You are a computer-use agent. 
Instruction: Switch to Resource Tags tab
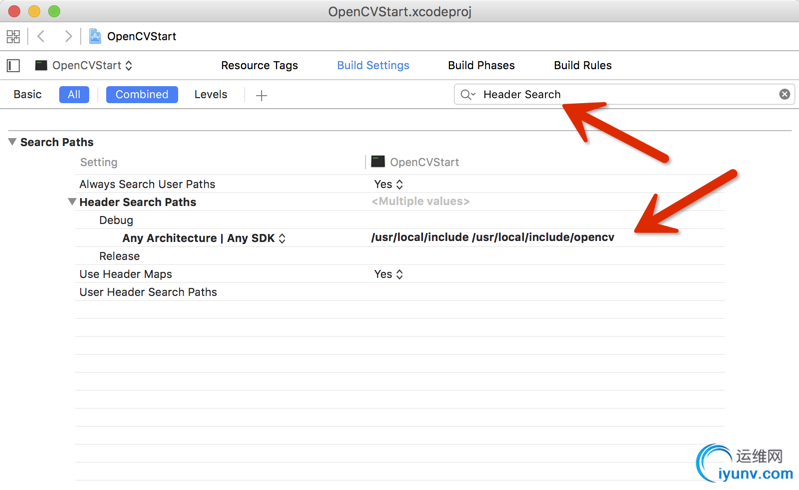(259, 65)
